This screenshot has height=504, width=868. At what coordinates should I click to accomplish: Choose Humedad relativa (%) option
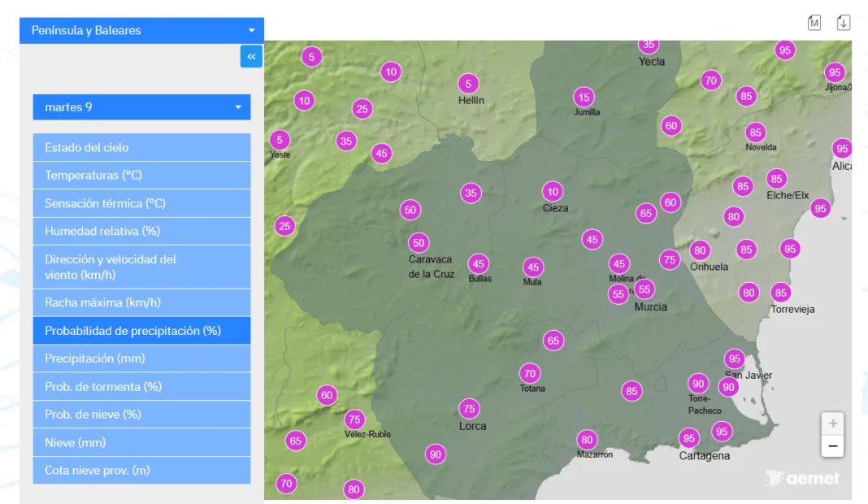pyautogui.click(x=141, y=231)
